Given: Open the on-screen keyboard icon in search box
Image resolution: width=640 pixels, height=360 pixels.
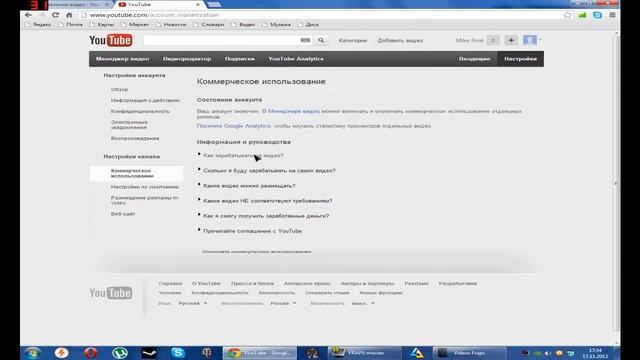Looking at the screenshot, I should (305, 40).
